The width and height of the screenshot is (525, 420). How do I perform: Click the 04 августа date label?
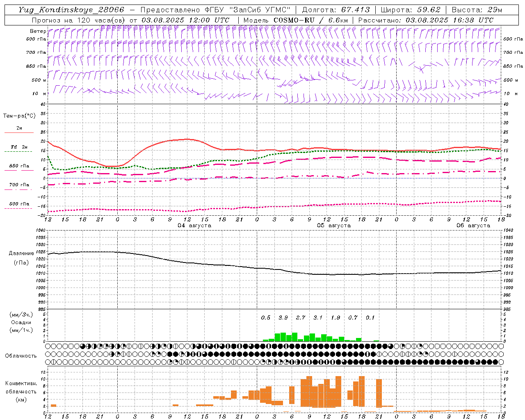[x=194, y=226]
